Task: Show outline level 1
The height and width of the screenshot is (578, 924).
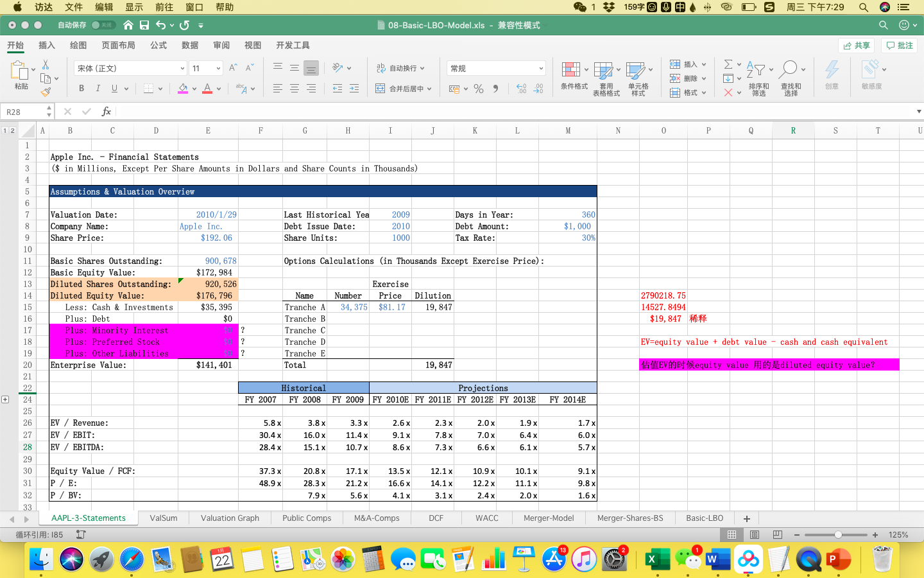Action: point(4,130)
